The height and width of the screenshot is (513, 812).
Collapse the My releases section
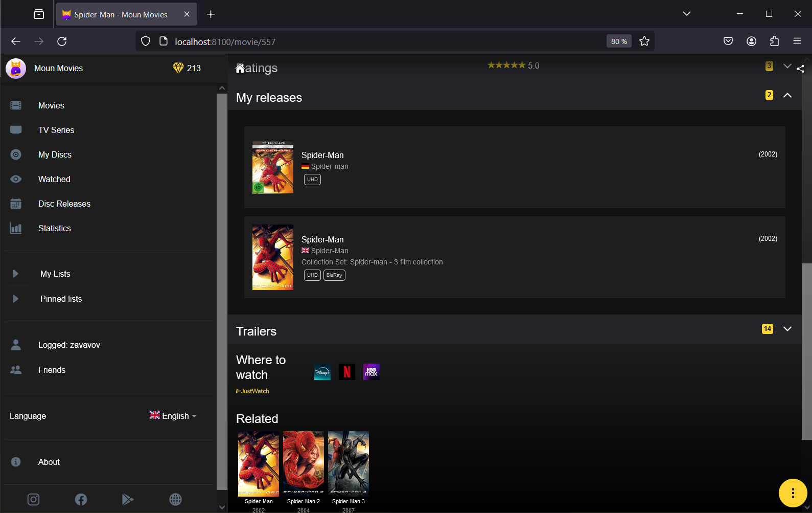coord(787,95)
